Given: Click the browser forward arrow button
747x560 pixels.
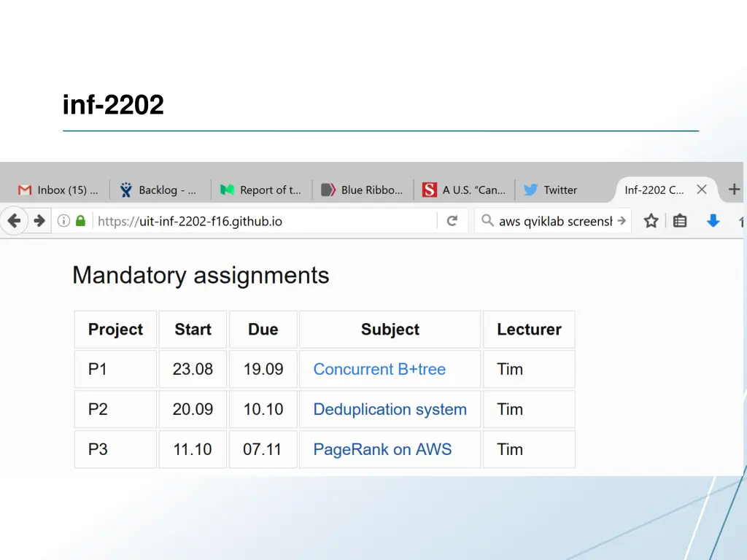Looking at the screenshot, I should point(39,221).
